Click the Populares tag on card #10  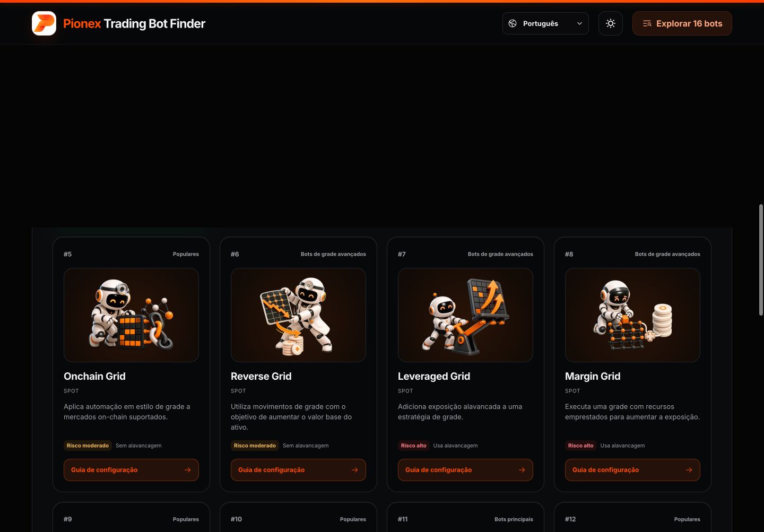click(x=353, y=519)
